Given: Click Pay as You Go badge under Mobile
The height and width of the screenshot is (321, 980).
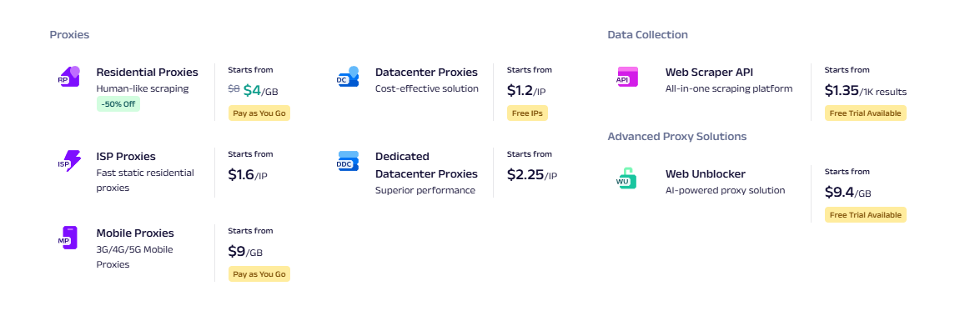Looking at the screenshot, I should (x=259, y=273).
